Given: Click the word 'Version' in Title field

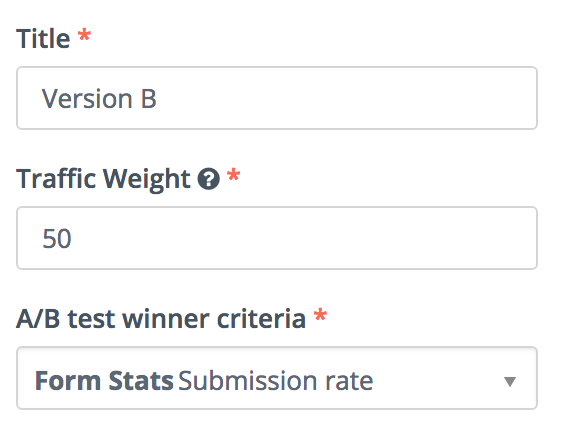Looking at the screenshot, I should [x=87, y=99].
